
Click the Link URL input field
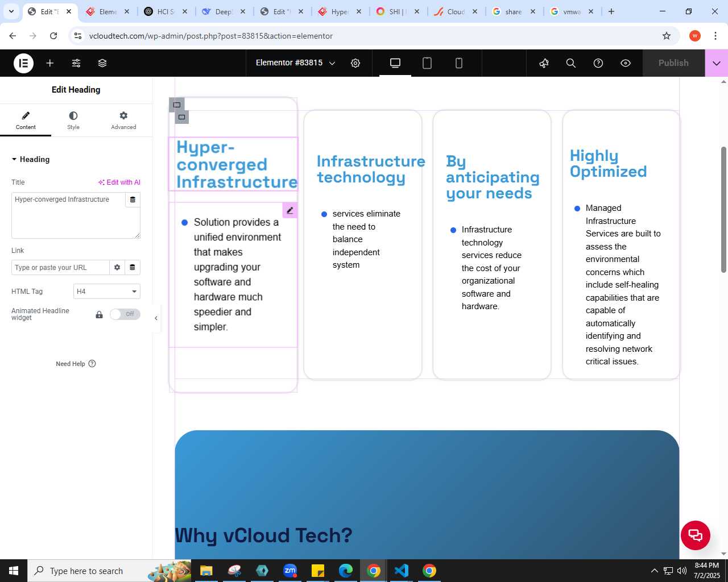[x=60, y=268]
